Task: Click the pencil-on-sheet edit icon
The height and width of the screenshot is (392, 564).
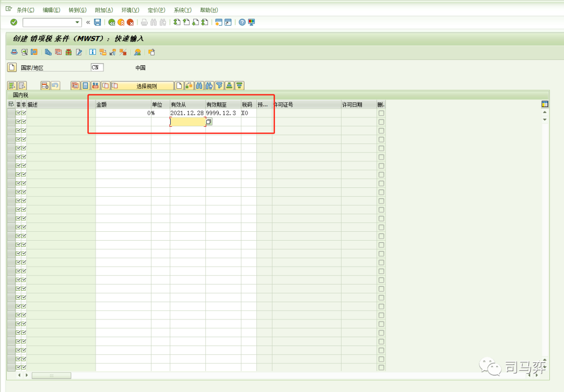Action: tap(79, 52)
